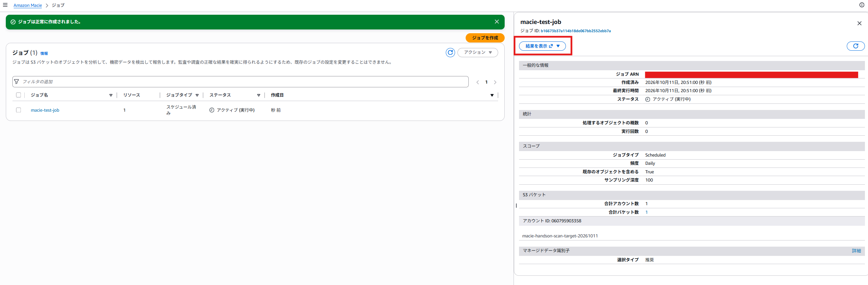Sort by ジョブ名 column arrow
This screenshot has height=285, width=868.
(x=111, y=95)
